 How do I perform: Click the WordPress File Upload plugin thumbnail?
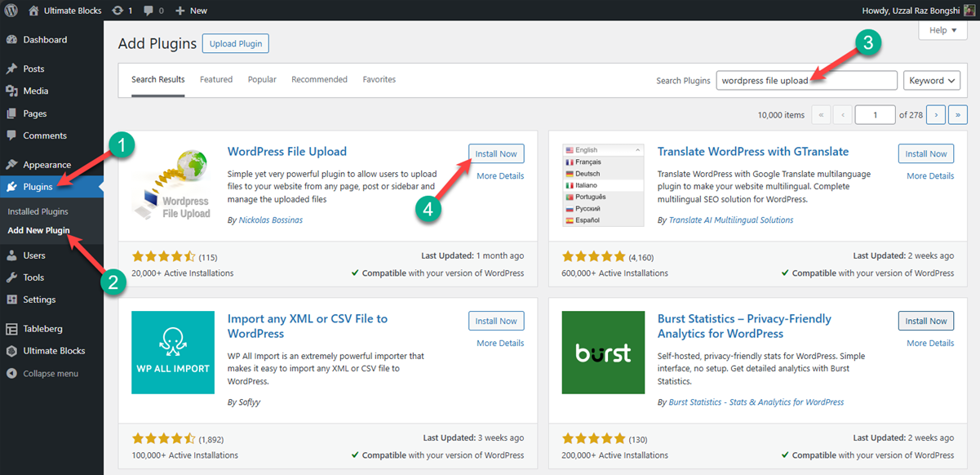(x=173, y=184)
